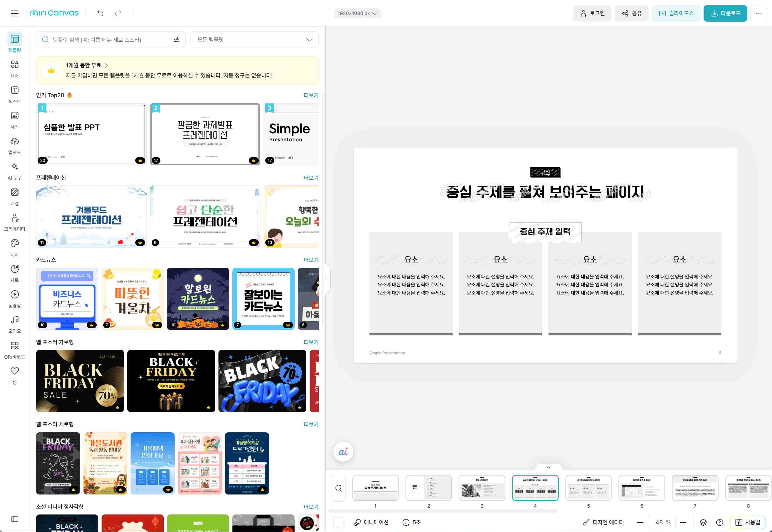Open the 테마 theme panel
Image resolution: width=772 pixels, height=532 pixels.
15,248
